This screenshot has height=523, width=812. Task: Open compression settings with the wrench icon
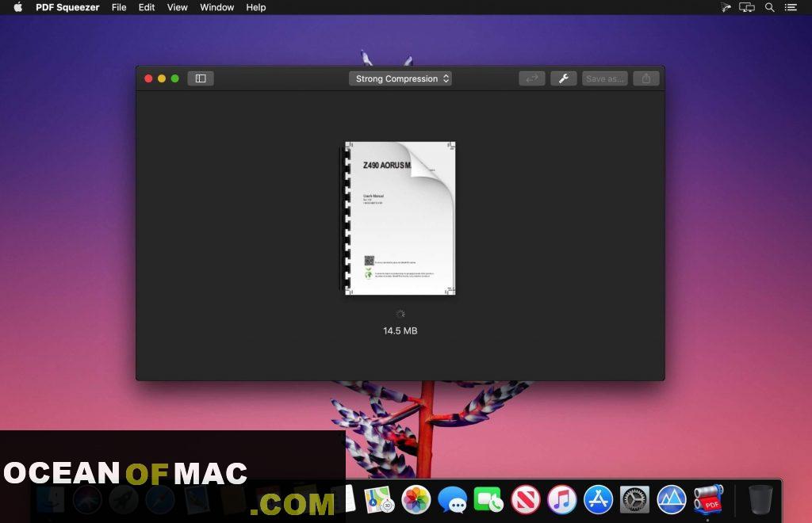pos(564,78)
